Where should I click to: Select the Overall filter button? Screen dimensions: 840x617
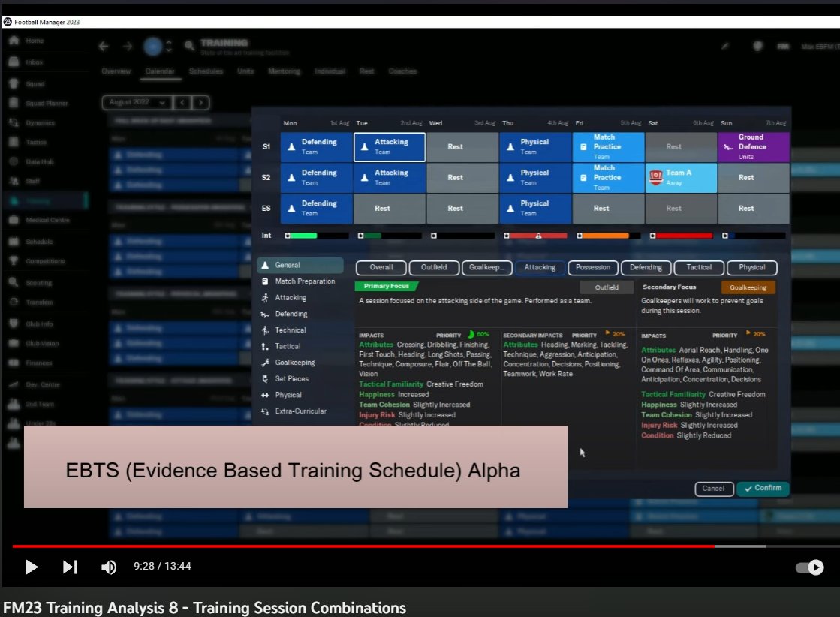click(x=381, y=267)
